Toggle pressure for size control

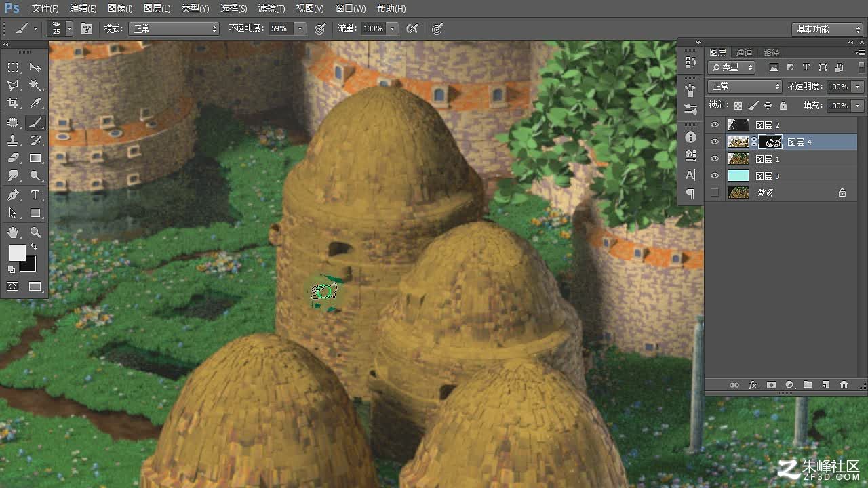pos(437,28)
